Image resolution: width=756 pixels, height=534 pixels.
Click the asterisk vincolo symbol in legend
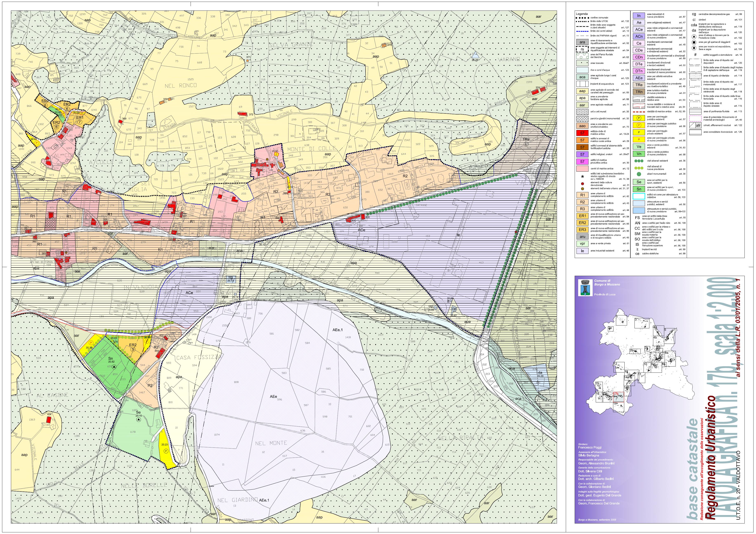pos(583,177)
